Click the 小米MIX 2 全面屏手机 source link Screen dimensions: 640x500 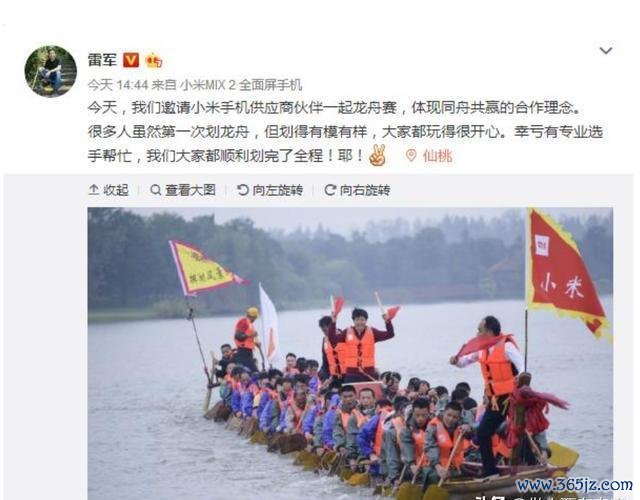[x=241, y=85]
